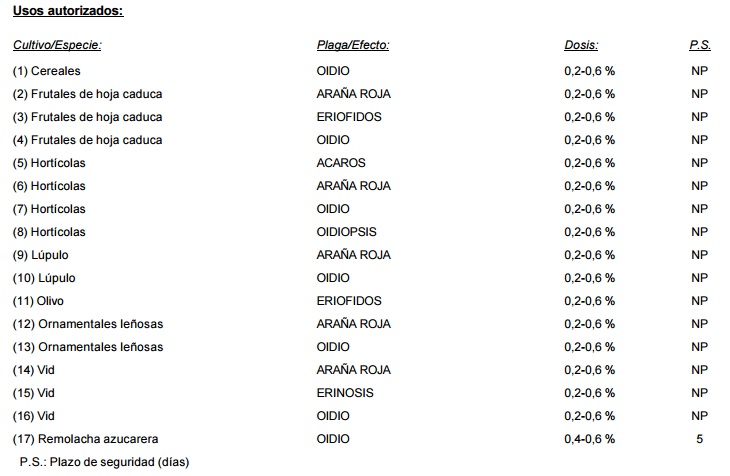This screenshot has width=730, height=476.
Task: Click '(16) Vid' crop entry
Action: point(34,416)
